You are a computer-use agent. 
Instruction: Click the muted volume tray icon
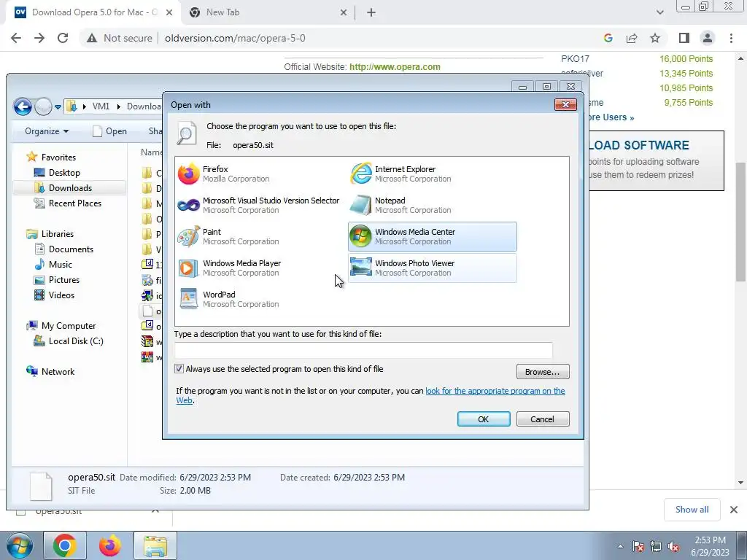(673, 546)
